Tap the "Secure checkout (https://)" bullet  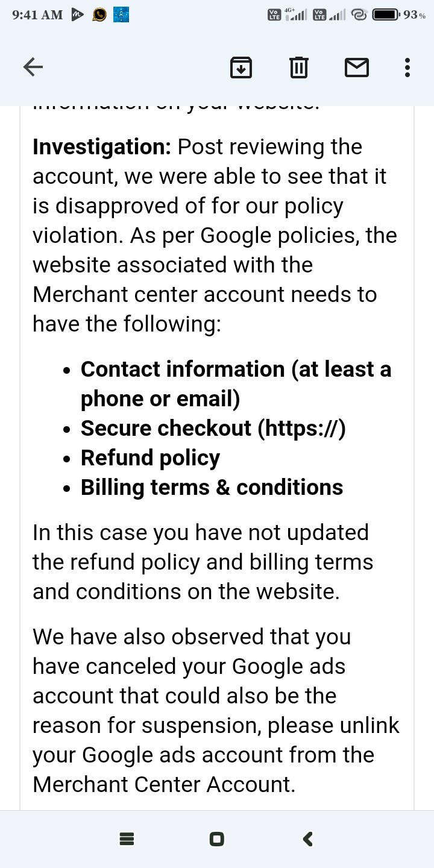point(213,428)
